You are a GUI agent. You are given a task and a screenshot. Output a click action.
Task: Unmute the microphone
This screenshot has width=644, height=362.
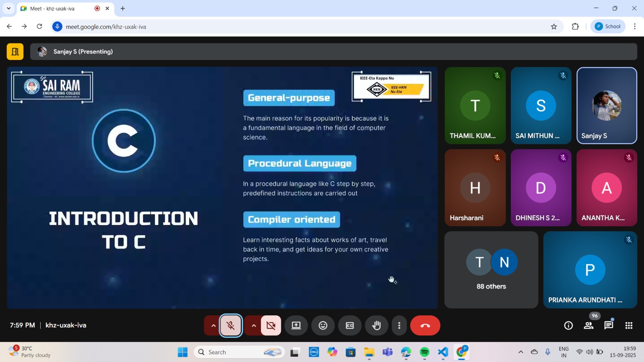coord(231,325)
